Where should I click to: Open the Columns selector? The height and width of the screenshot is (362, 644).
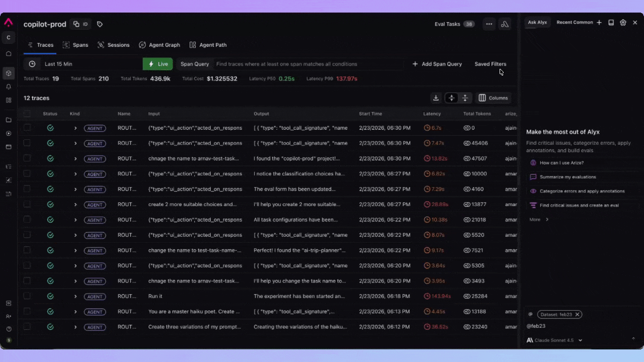point(493,98)
